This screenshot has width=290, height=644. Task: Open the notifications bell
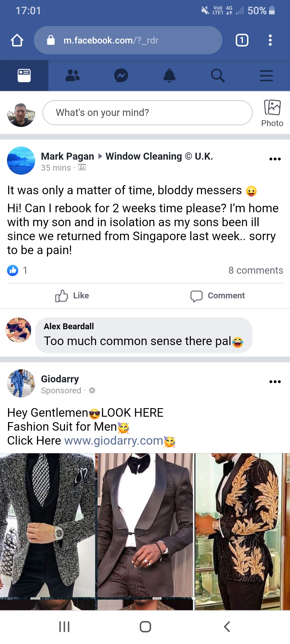(x=169, y=76)
